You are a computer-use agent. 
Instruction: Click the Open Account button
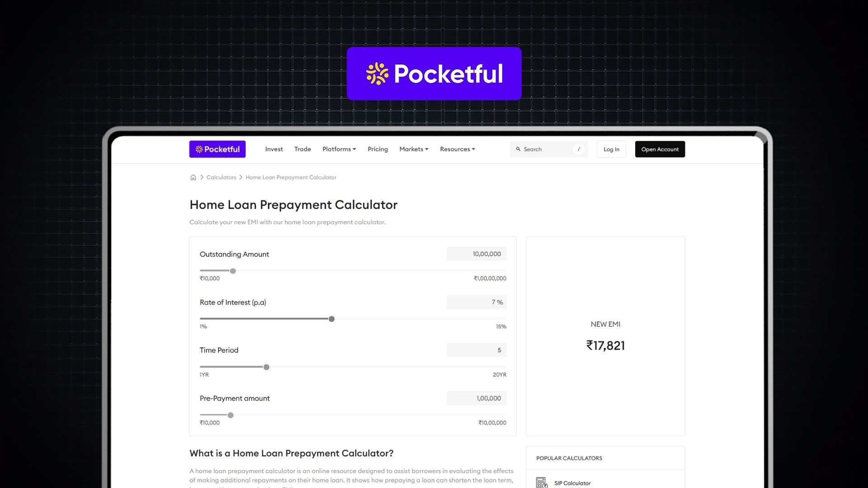click(x=660, y=149)
